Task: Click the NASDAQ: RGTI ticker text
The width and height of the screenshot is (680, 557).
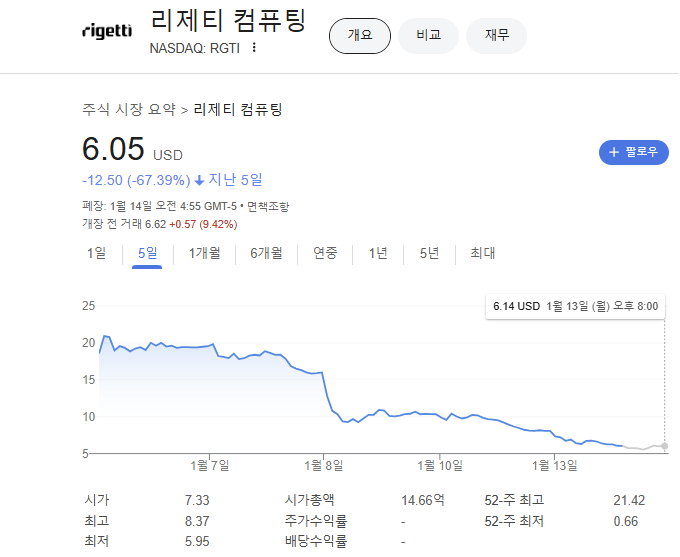Action: (195, 48)
